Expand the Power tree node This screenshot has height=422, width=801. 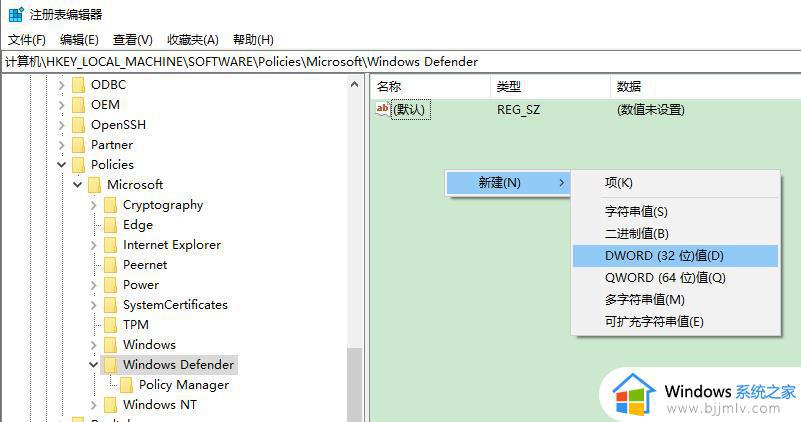(93, 285)
